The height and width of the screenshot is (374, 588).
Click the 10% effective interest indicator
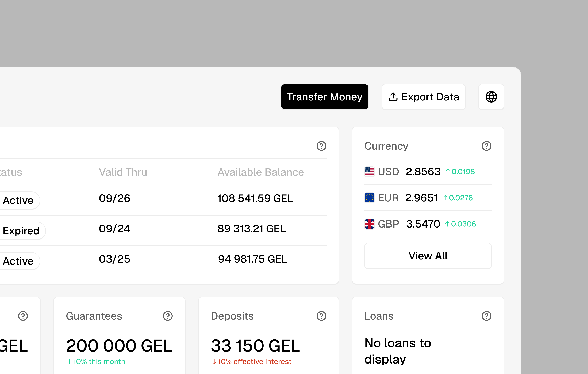(252, 362)
